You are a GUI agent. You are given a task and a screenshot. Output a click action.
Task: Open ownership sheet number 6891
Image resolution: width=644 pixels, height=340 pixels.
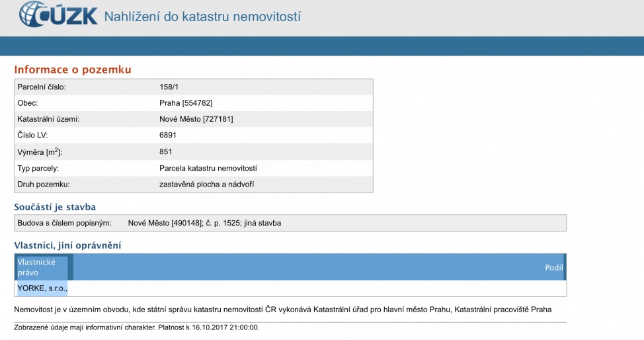pos(168,135)
